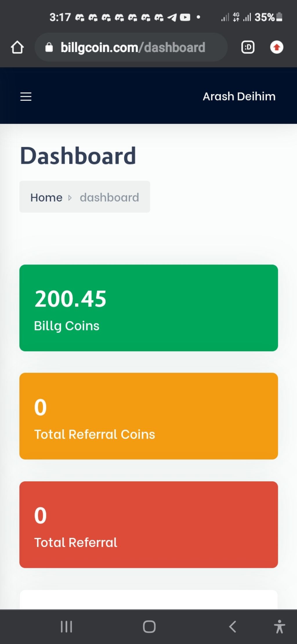Image resolution: width=297 pixels, height=644 pixels.
Task: Open the browser tab switcher icon
Action: (x=248, y=47)
